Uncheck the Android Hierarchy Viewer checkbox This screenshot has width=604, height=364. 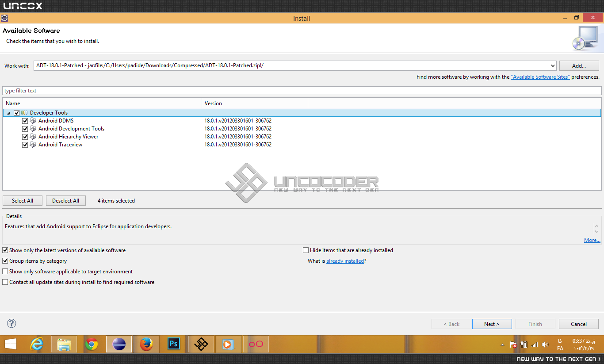pyautogui.click(x=25, y=137)
